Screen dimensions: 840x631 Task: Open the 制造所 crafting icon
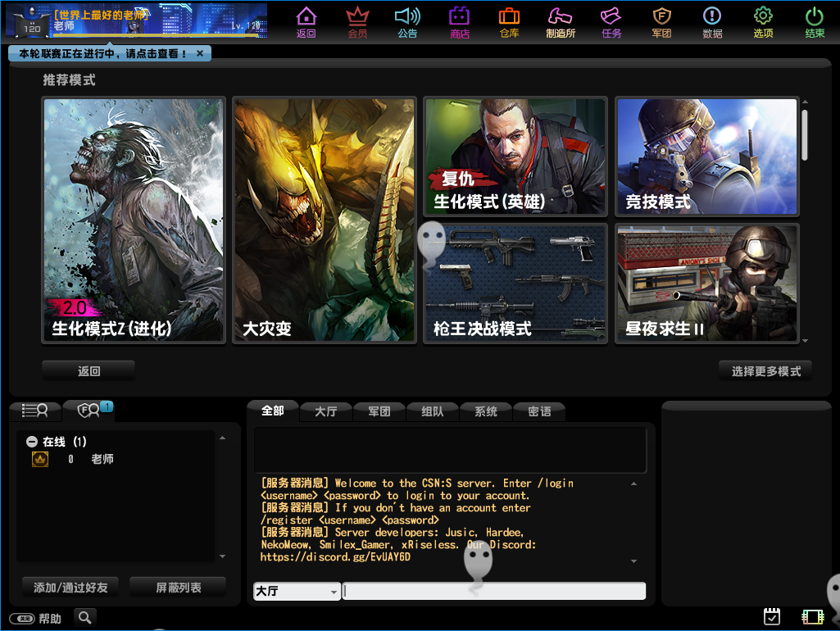coord(561,22)
